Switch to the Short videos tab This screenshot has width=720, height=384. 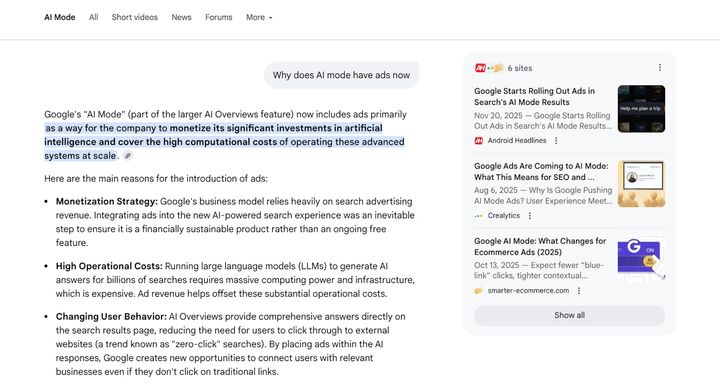(x=135, y=17)
